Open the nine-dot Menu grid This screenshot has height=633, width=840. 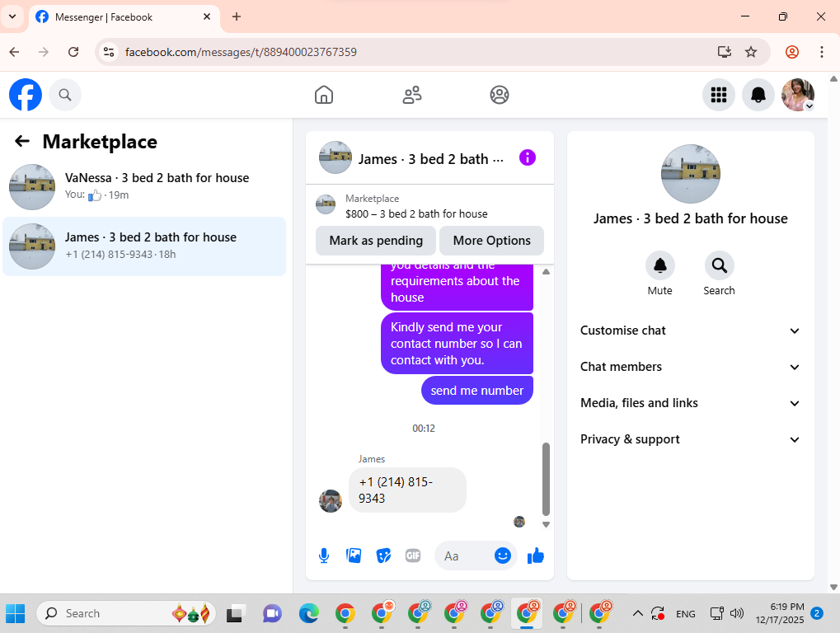pos(718,95)
